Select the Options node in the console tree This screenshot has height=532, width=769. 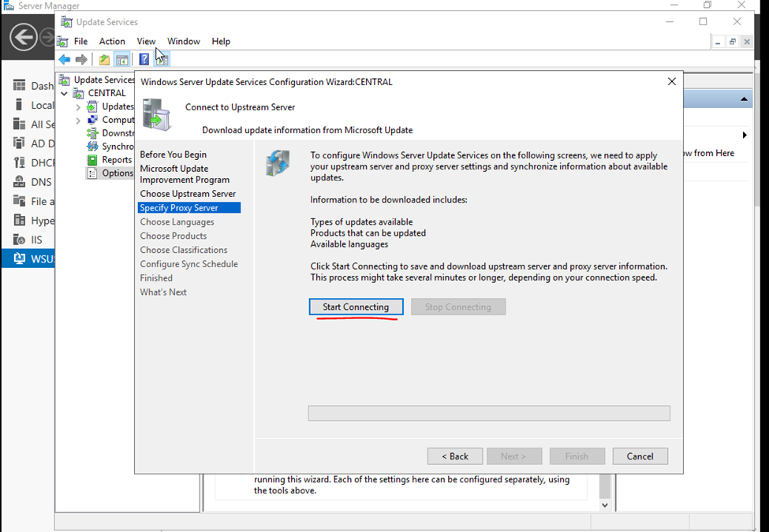(x=116, y=173)
